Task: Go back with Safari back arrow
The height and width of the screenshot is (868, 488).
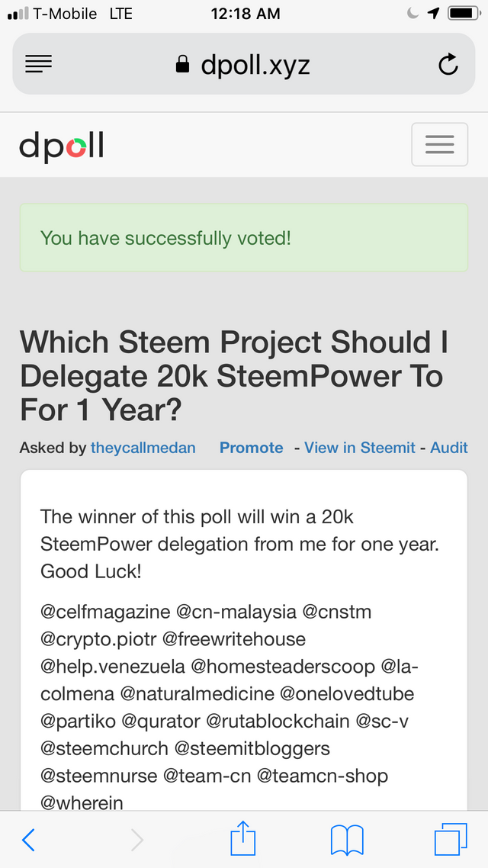Action: point(29,841)
